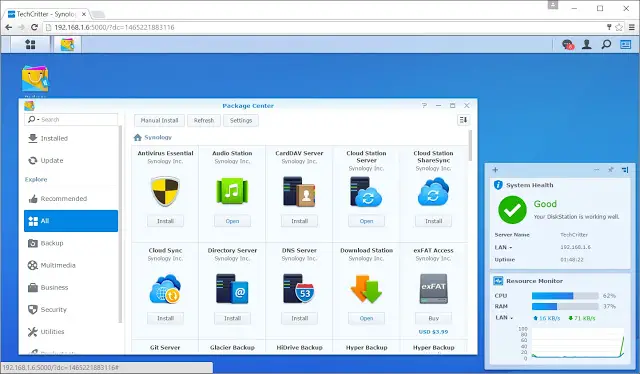Install Cloud Sync
Image resolution: width=640 pixels, height=374 pixels.
point(165,318)
